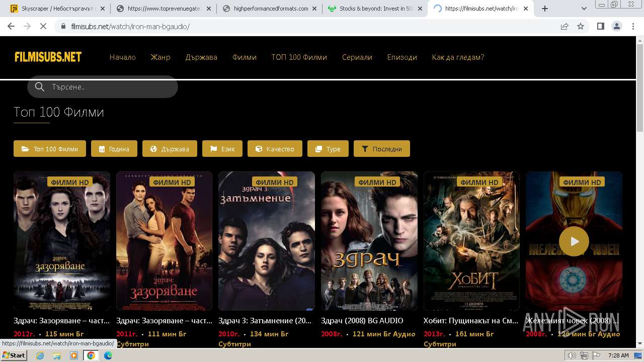Open File Explorer from taskbar
Image resolution: width=644 pixels, height=362 pixels.
(57, 355)
